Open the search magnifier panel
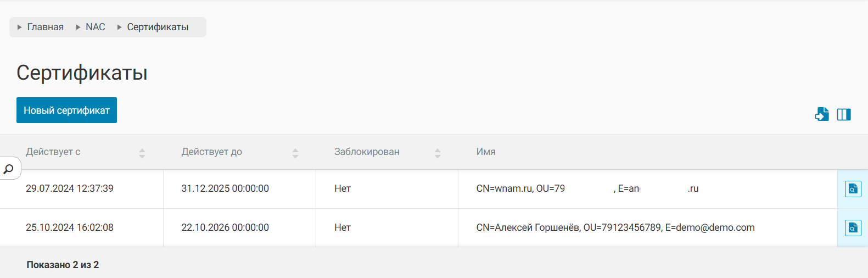This screenshot has height=278, width=868. coord(9,169)
